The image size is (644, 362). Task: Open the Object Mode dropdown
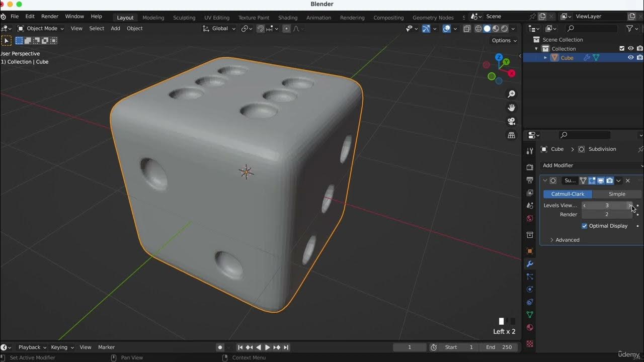[41, 29]
